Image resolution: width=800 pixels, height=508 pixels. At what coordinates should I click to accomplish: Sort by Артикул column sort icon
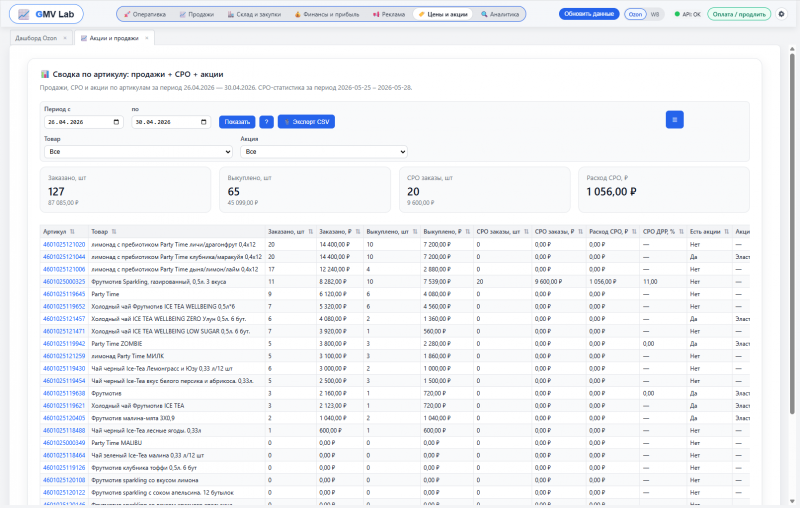click(72, 232)
